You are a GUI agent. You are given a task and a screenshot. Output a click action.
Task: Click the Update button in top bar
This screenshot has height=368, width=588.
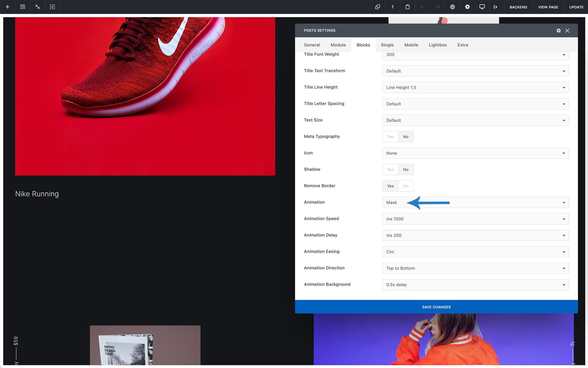point(576,7)
